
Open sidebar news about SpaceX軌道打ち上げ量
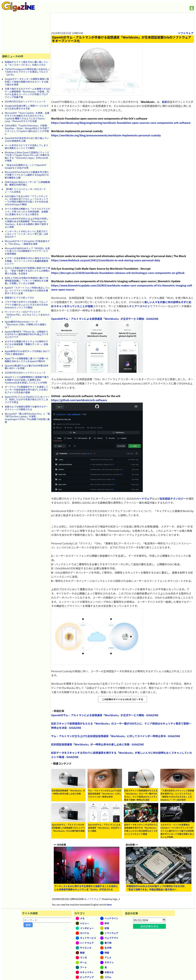(x=27, y=367)
